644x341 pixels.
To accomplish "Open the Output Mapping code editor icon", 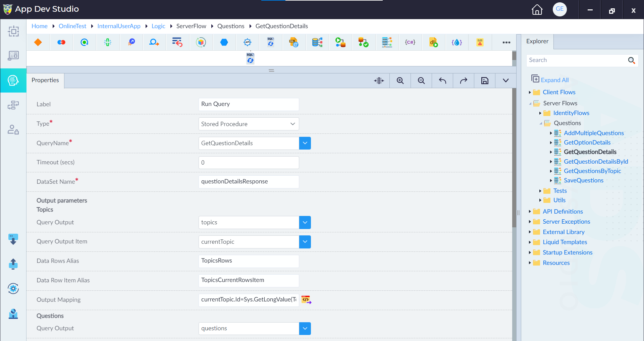I will [x=306, y=300].
